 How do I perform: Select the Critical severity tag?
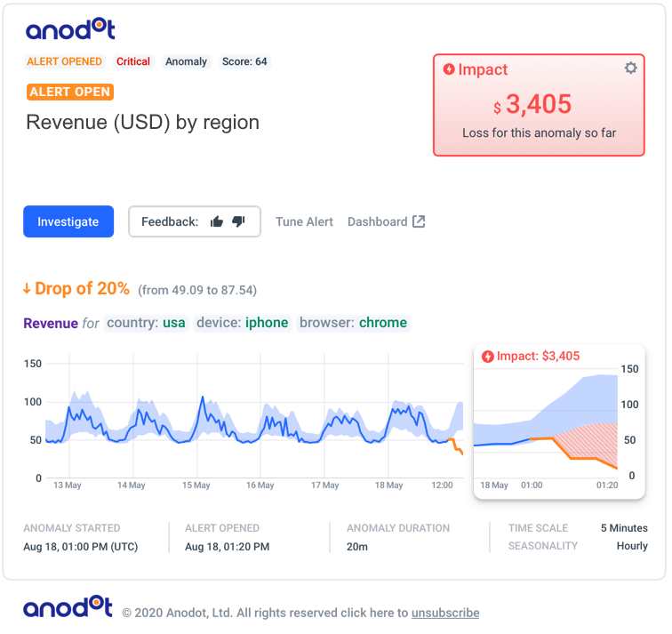[x=133, y=61]
